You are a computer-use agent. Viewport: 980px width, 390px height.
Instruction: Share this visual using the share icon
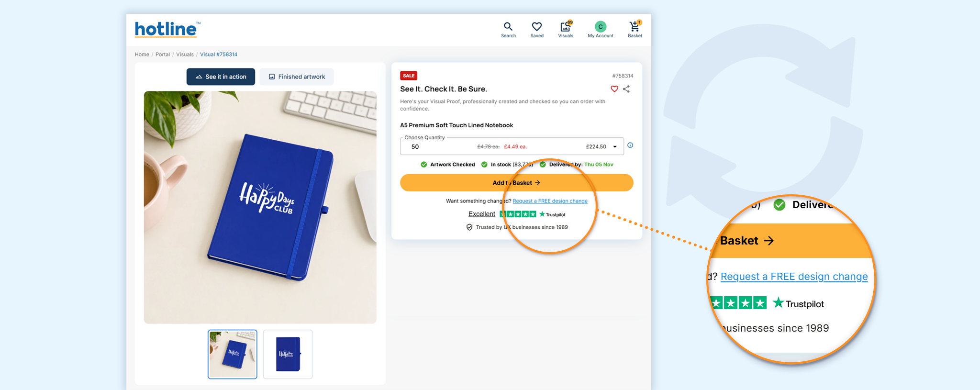626,89
